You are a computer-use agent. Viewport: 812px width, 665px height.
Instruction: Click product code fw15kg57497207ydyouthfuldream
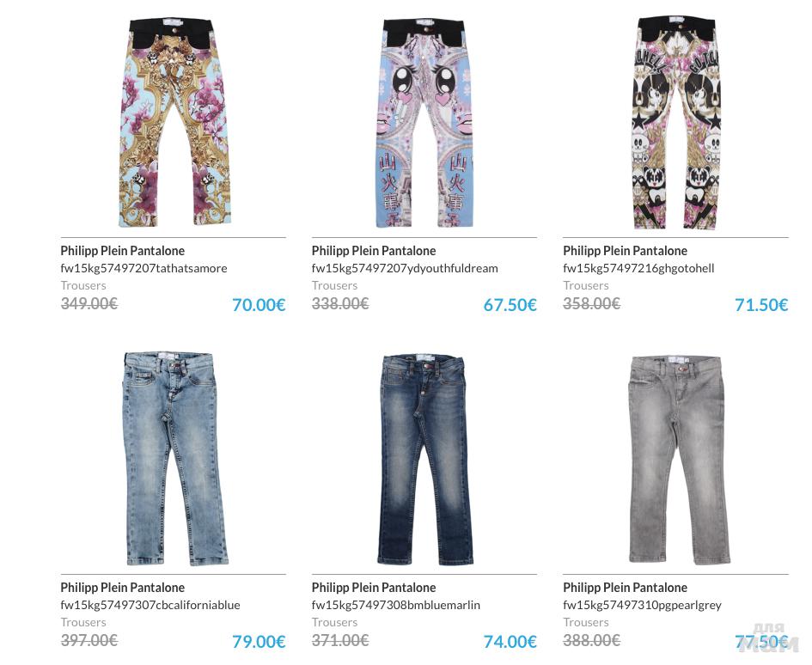[405, 268]
